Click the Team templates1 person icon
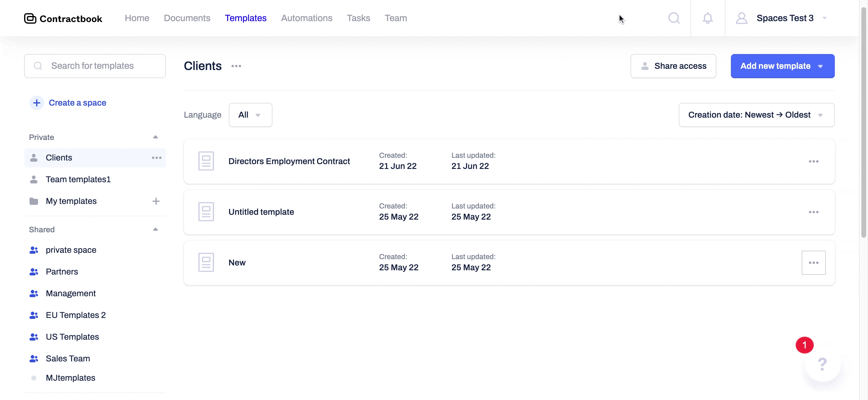This screenshot has height=400, width=868. click(x=34, y=179)
